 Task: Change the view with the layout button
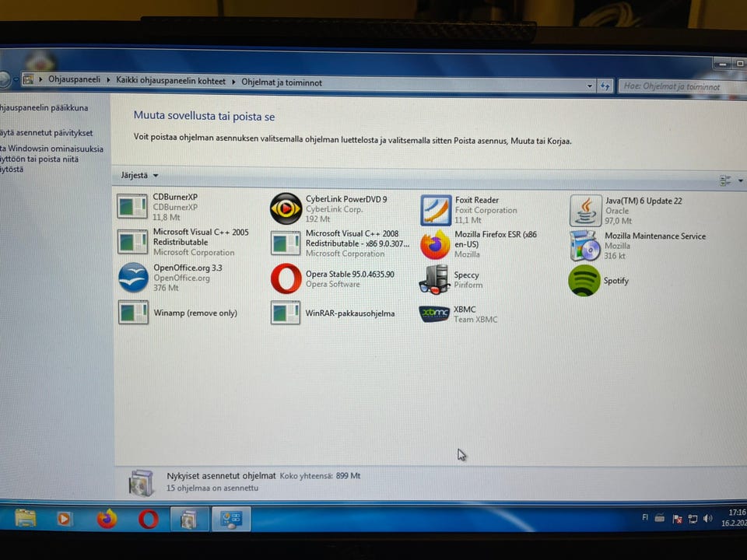pyautogui.click(x=725, y=180)
